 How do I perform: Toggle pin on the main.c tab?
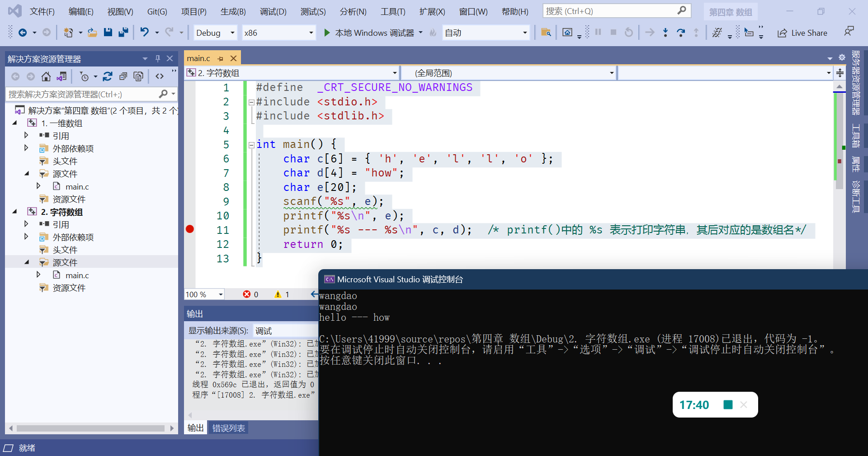point(220,58)
